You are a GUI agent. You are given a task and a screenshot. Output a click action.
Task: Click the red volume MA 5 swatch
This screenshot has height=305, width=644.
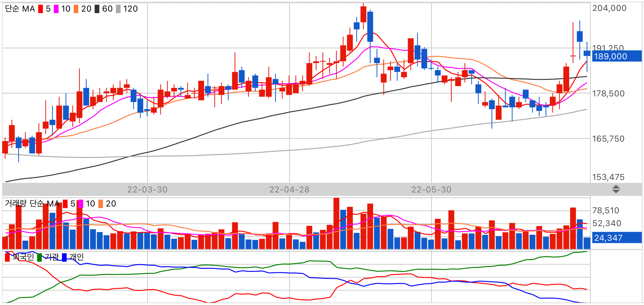65,204
